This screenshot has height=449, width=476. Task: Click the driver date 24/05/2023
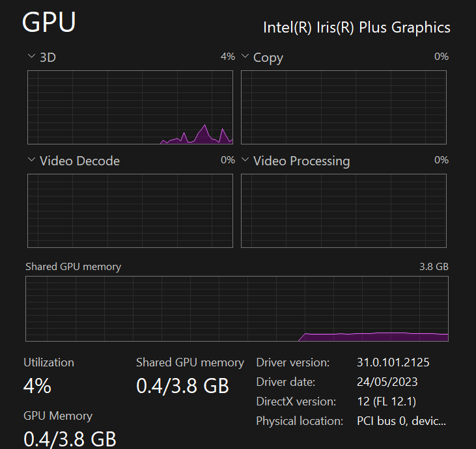coord(387,381)
